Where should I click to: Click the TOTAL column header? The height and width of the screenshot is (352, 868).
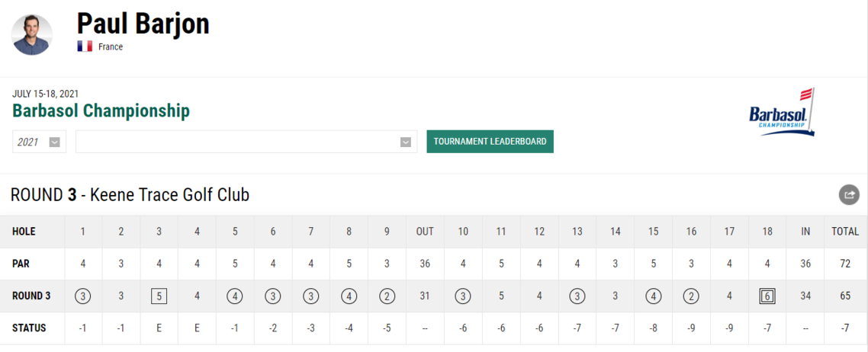pos(845,232)
